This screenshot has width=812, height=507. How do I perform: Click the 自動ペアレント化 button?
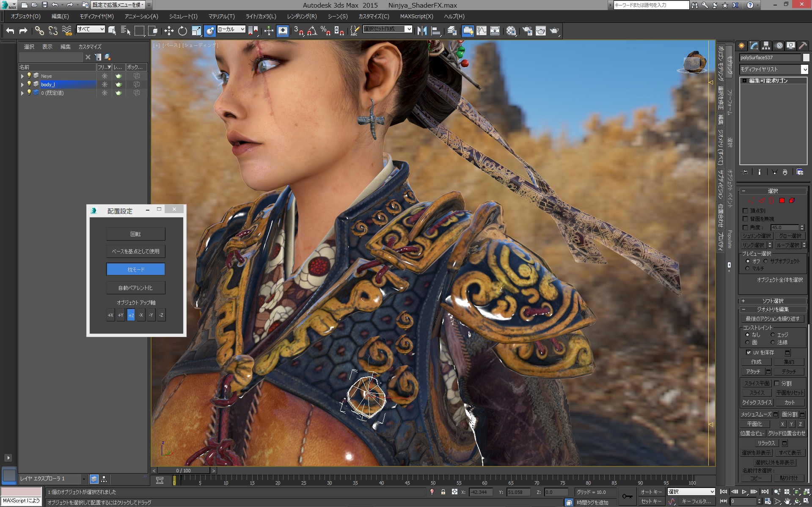pyautogui.click(x=135, y=288)
